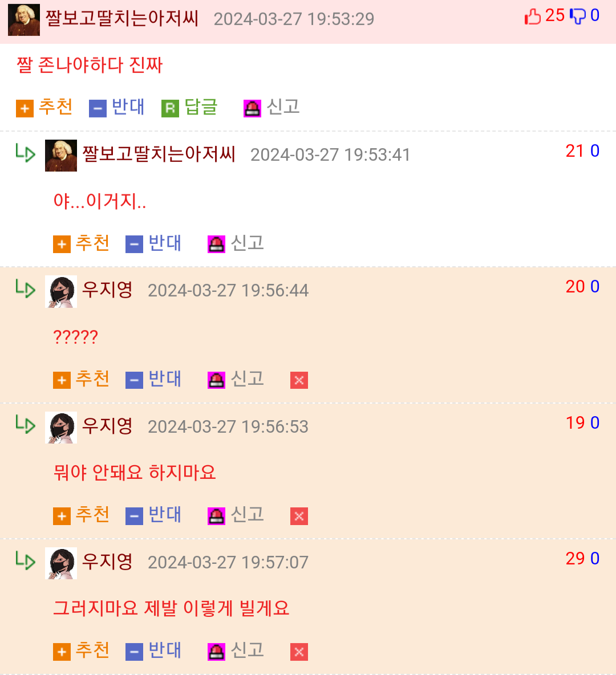Delete the '그러지마요 제발' reply using red X
Image resolution: width=616 pixels, height=675 pixels.
click(299, 652)
